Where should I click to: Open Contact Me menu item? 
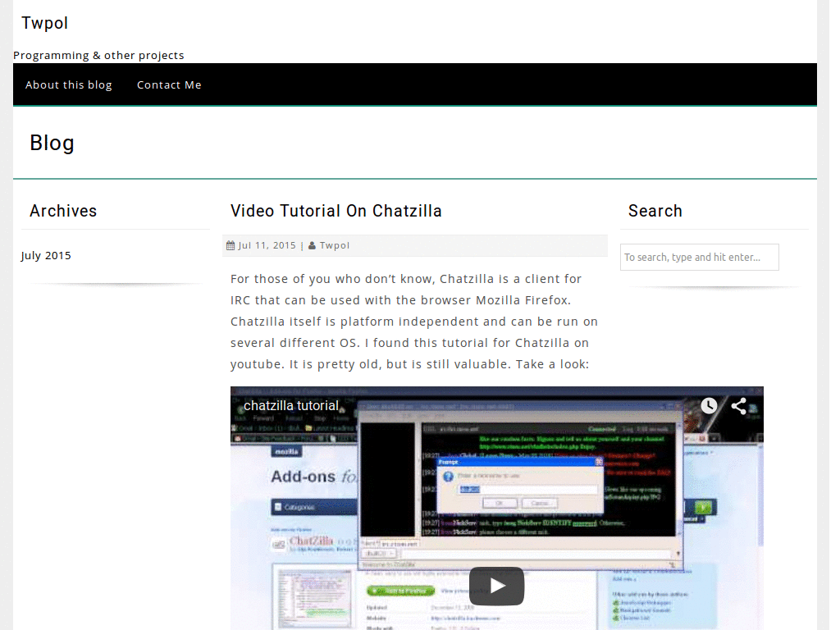[x=169, y=84]
